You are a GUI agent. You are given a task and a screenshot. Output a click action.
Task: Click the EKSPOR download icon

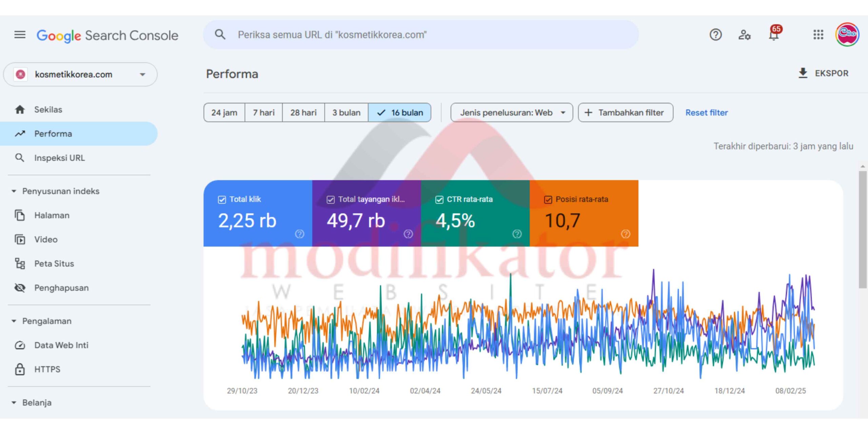(803, 73)
